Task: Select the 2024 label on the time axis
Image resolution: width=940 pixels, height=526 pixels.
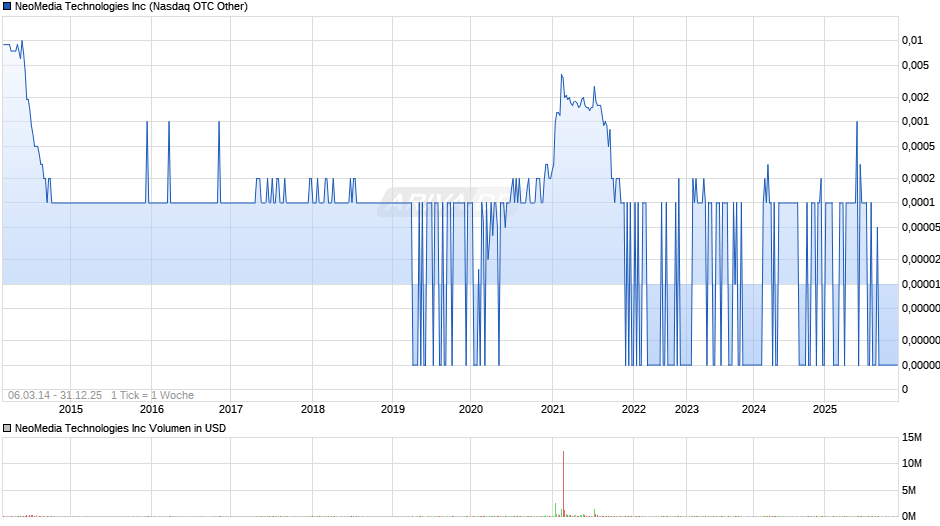Action: tap(754, 409)
